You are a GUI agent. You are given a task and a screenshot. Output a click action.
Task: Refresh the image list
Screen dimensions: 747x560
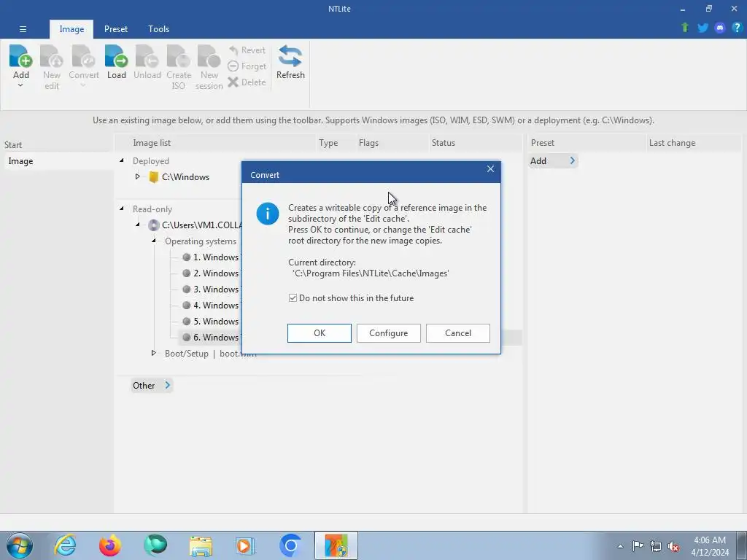[x=290, y=63]
